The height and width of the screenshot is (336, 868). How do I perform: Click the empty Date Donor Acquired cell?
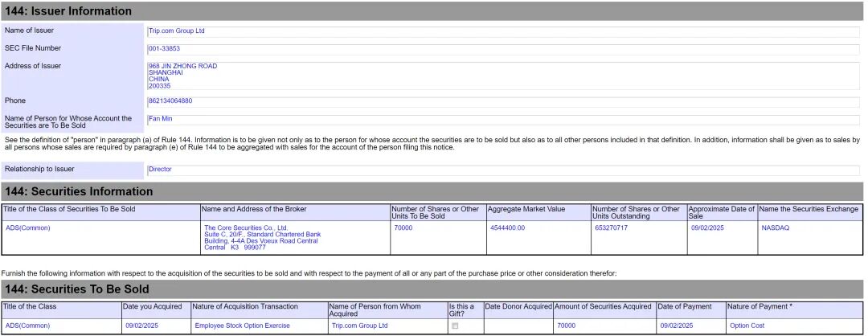(x=518, y=326)
